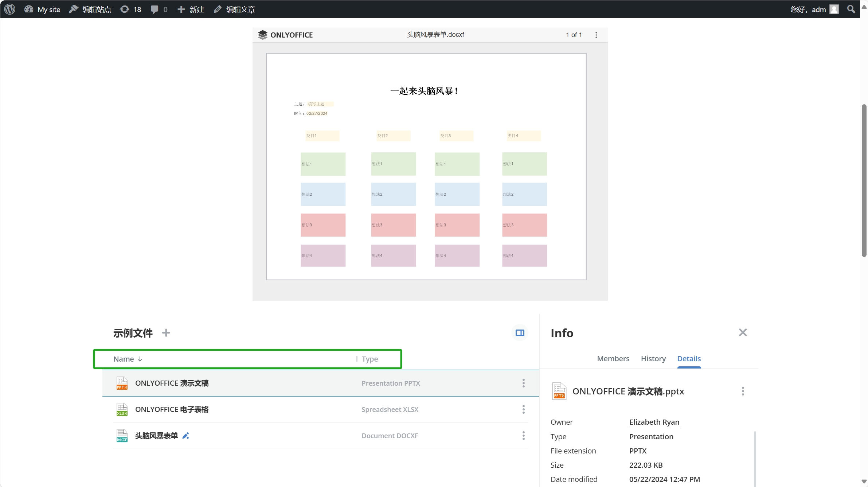Click the plus icon beside 示例文件

tap(166, 333)
